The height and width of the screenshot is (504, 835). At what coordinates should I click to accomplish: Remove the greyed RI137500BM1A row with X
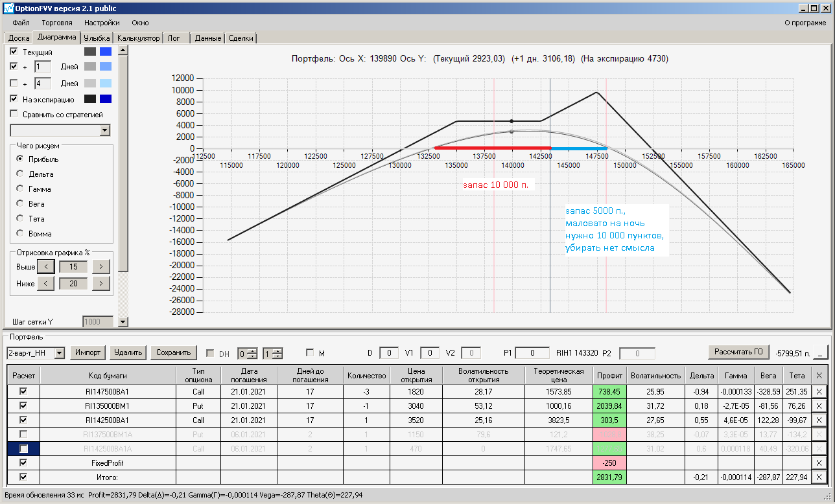coord(819,434)
